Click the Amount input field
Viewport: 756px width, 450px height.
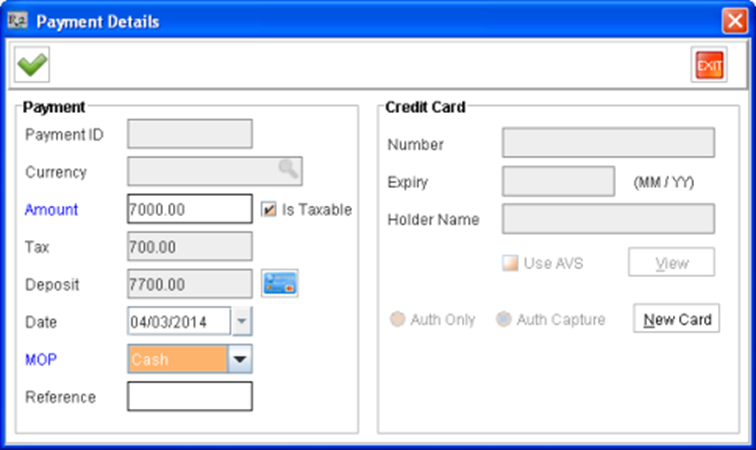(x=190, y=209)
